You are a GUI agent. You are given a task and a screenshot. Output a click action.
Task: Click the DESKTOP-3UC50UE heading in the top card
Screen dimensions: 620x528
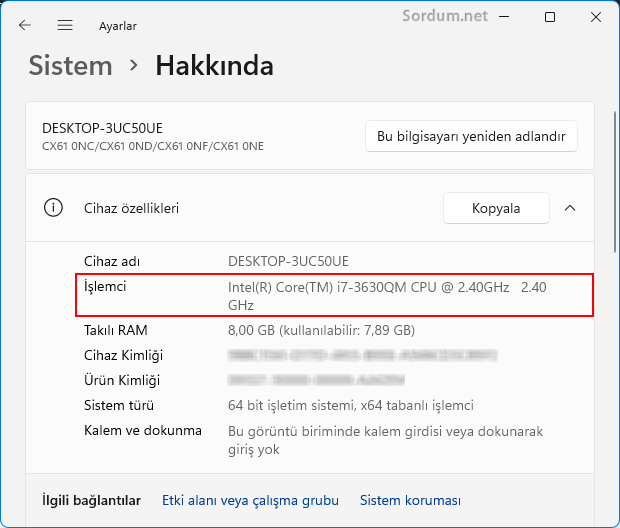pos(102,128)
